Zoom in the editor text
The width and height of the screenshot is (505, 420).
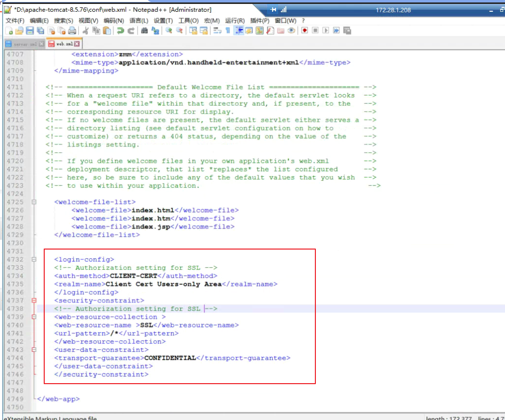tap(169, 30)
